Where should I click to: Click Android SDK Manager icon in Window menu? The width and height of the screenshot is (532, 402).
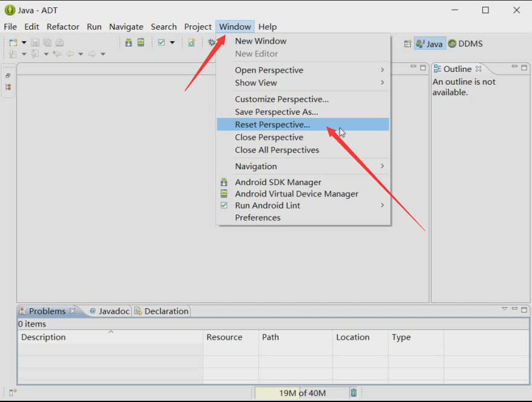pos(224,182)
